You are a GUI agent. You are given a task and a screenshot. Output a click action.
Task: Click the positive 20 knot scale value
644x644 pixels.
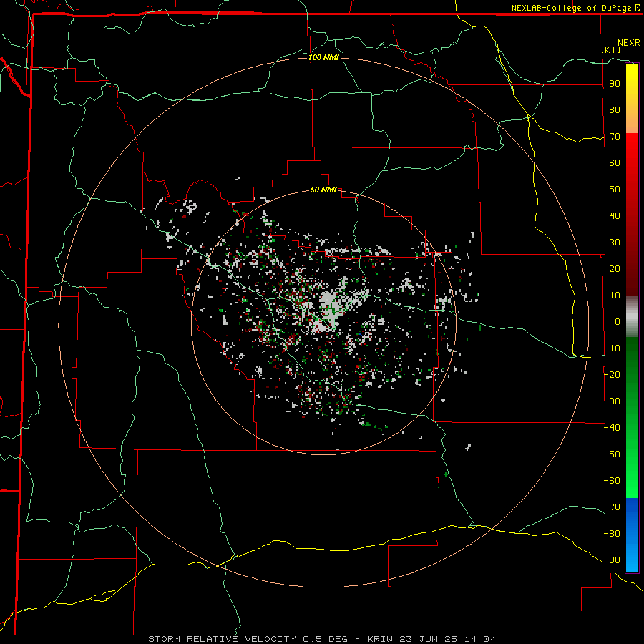pos(615,268)
